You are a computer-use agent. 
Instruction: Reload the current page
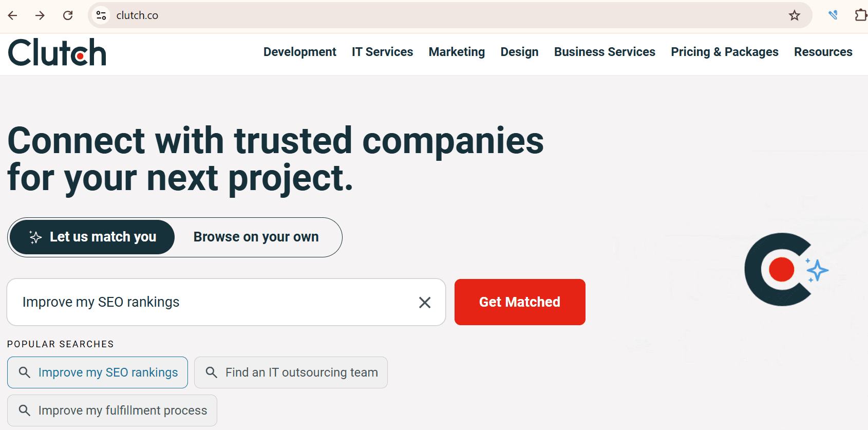[x=68, y=15]
